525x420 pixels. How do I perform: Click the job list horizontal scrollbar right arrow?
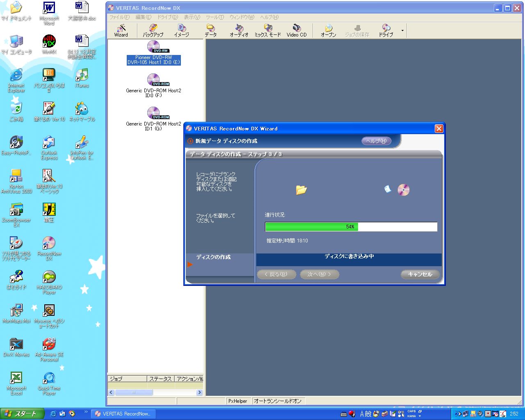point(200,393)
